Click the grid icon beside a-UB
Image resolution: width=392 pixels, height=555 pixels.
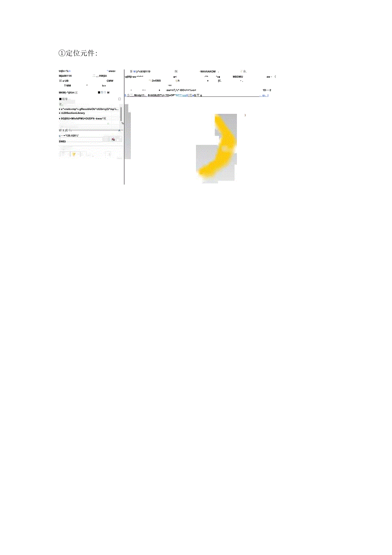[60, 81]
